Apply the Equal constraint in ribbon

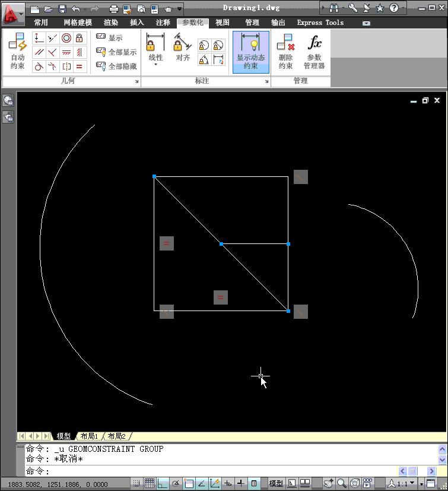(80, 66)
